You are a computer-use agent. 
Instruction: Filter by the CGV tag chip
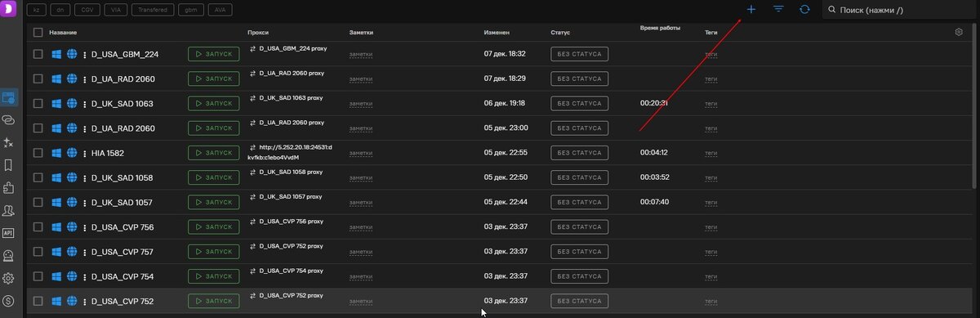(x=87, y=10)
